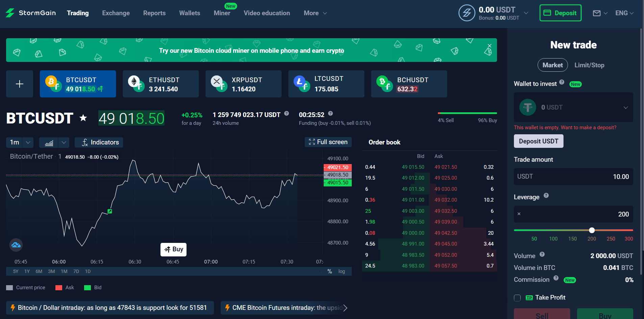644x319 pixels.
Task: Open the Miner tab
Action: (x=222, y=13)
